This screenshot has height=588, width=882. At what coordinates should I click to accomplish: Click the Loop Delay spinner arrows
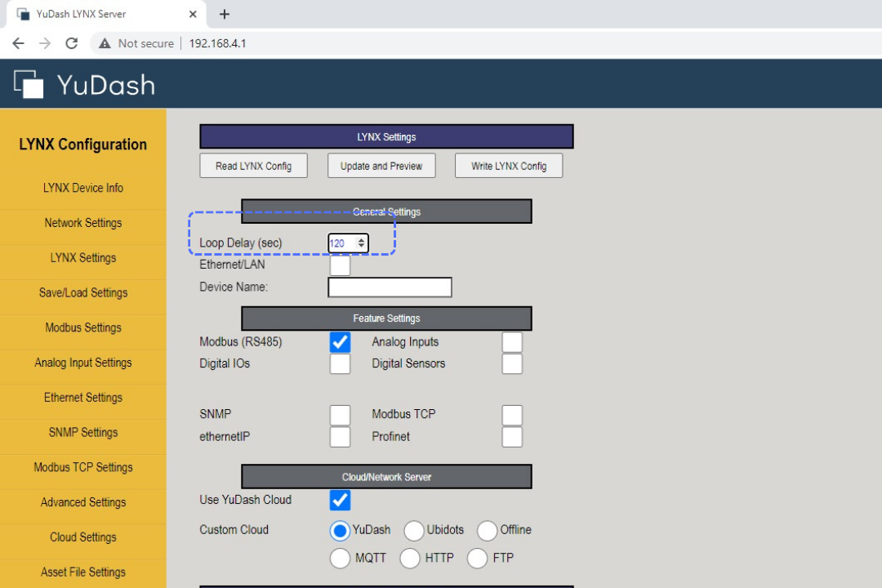(361, 243)
